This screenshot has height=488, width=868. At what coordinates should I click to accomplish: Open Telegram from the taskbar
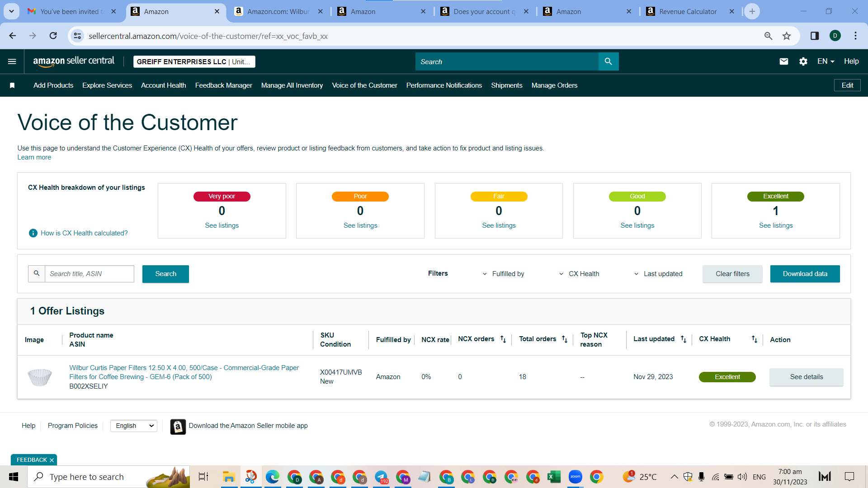381,477
